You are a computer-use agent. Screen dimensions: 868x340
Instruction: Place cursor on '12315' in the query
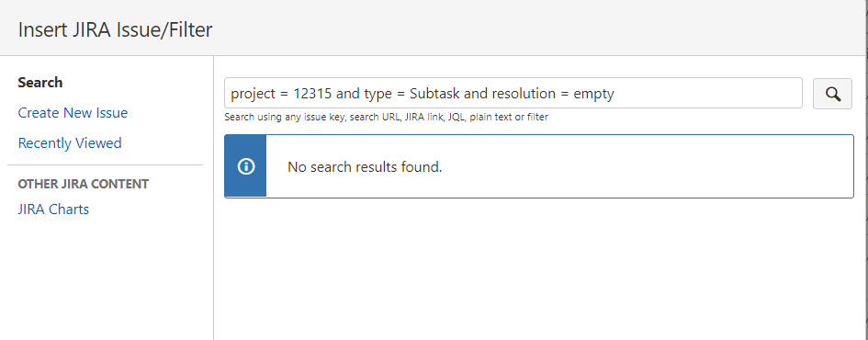[313, 94]
